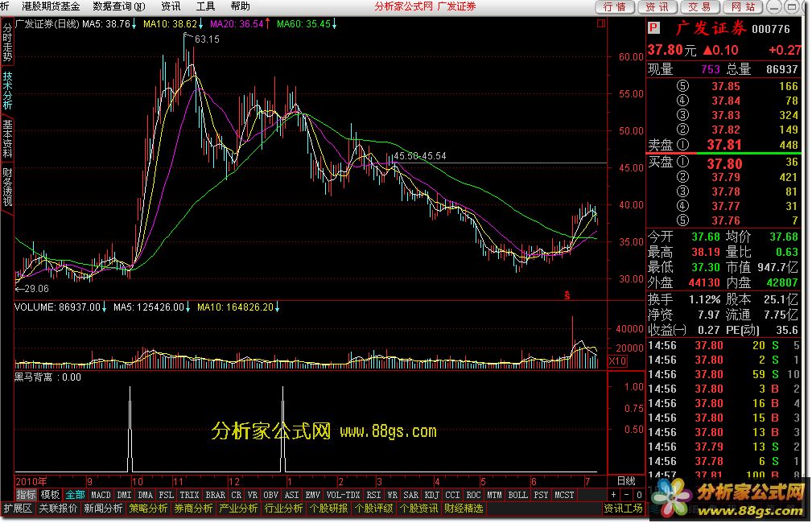Image resolution: width=812 pixels, height=523 pixels.
Task: Click the X10 volume scale marker
Action: (617, 361)
